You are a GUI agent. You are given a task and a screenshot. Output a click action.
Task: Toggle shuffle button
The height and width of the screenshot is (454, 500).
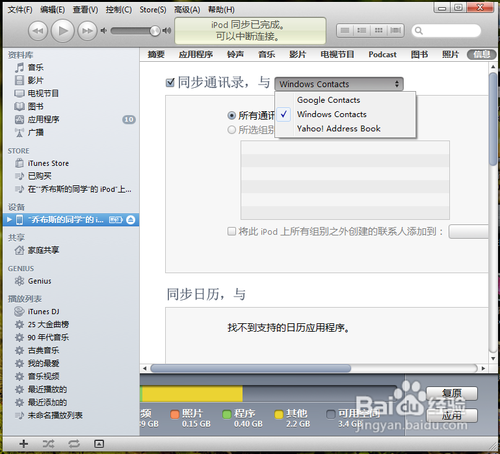click(48, 444)
